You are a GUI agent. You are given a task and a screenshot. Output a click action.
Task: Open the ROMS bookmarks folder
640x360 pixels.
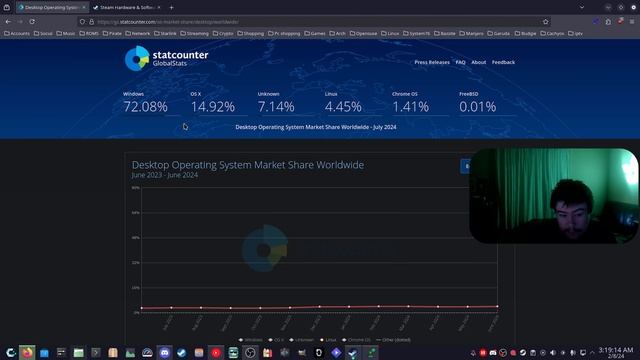click(x=89, y=33)
